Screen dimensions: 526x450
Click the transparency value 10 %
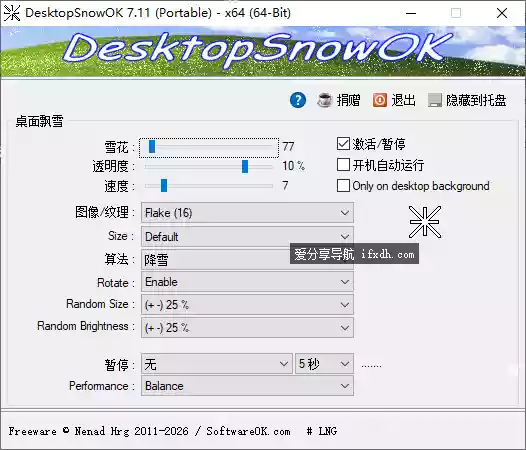[x=293, y=166]
